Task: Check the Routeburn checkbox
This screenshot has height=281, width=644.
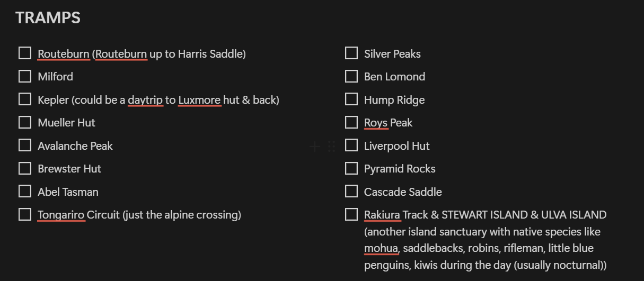Action: [25, 53]
